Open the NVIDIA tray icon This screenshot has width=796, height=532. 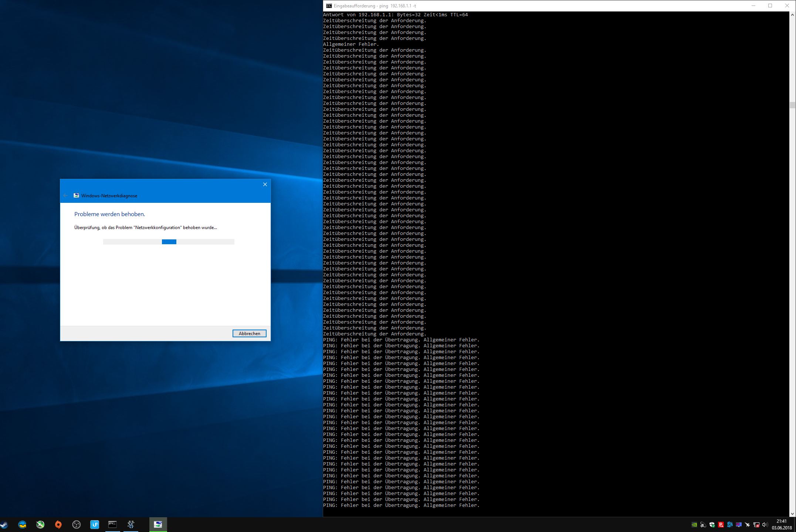coord(694,525)
